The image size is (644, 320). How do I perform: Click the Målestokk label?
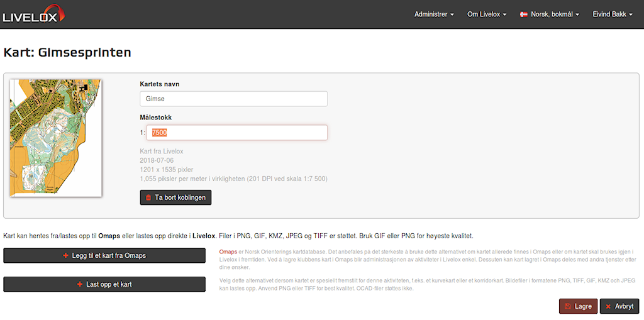pyautogui.click(x=156, y=118)
